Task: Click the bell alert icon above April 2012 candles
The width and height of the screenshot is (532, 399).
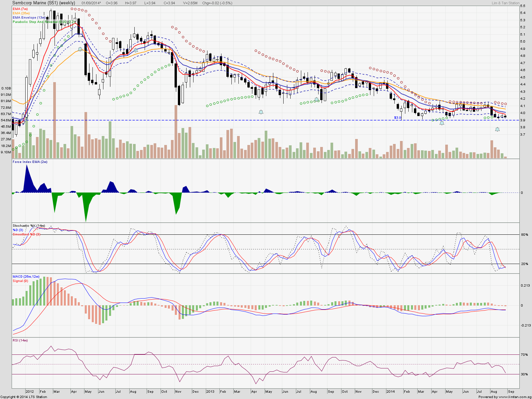Action: 80,49
